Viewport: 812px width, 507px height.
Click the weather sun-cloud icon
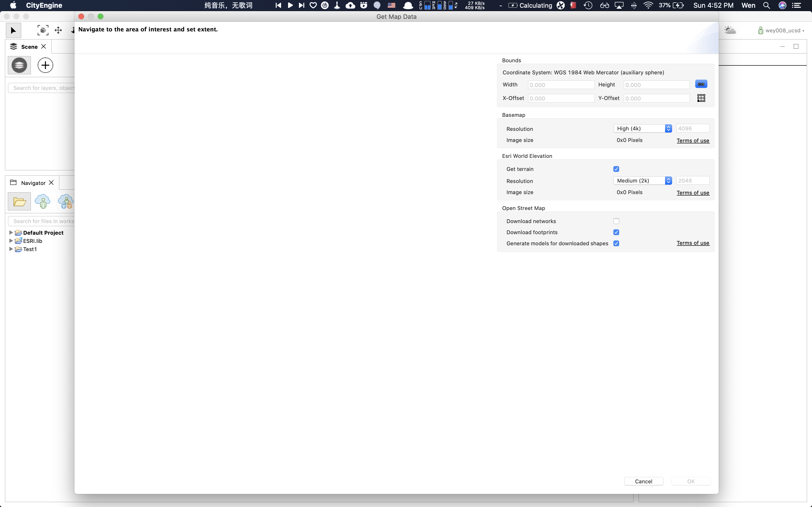tap(730, 30)
